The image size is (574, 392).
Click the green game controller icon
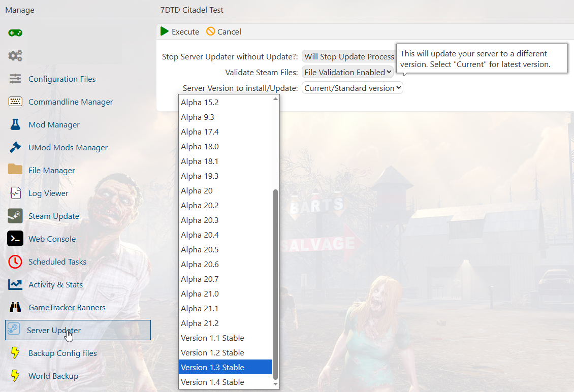click(15, 33)
